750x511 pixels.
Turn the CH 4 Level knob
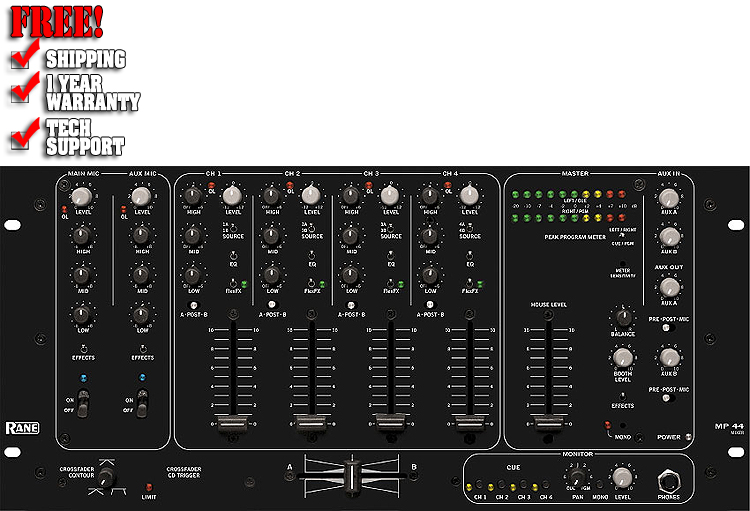point(469,195)
